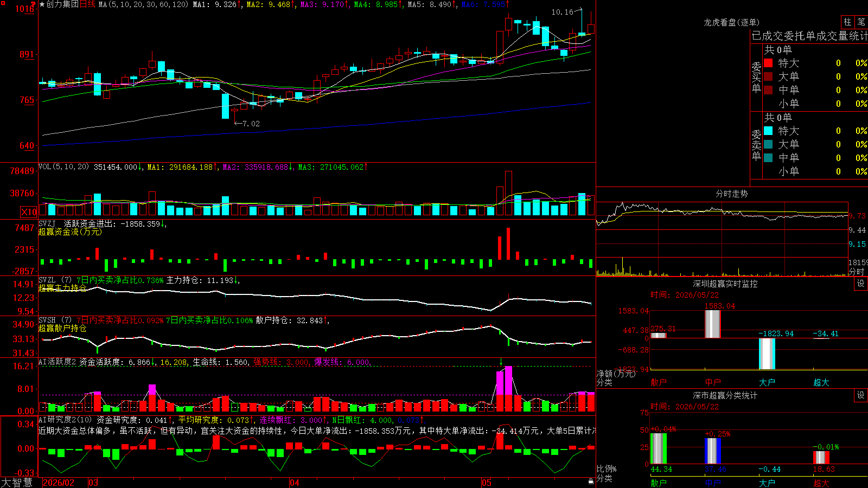This screenshot has height=488, width=868.
Task: Open 设 settings for 深市超赢分类统计
Action: (x=861, y=395)
